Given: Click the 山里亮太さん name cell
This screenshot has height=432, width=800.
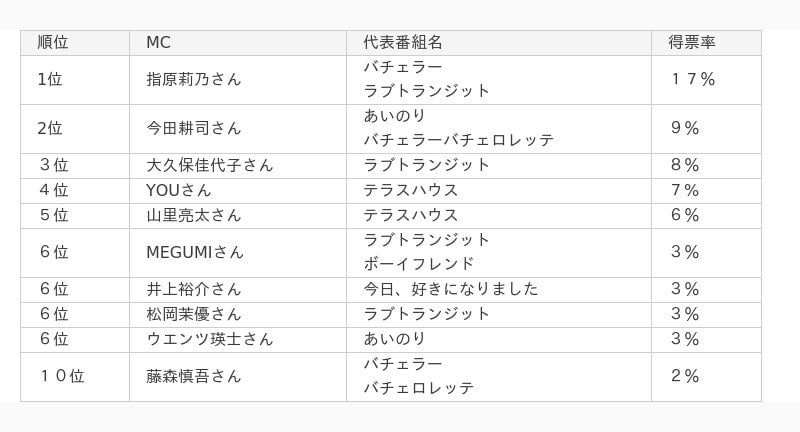Looking at the screenshot, I should (238, 216).
